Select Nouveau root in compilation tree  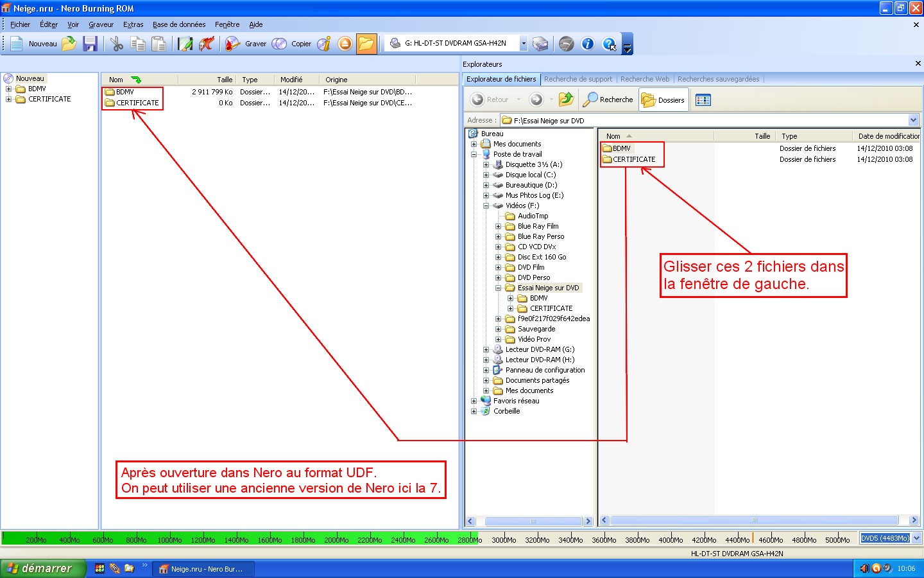tap(30, 78)
